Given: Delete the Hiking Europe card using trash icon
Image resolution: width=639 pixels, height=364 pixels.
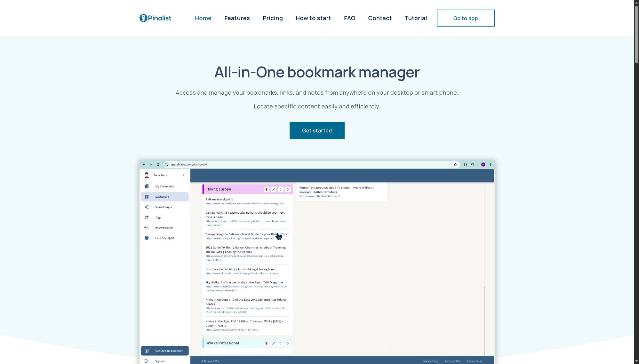Looking at the screenshot, I should (266, 189).
